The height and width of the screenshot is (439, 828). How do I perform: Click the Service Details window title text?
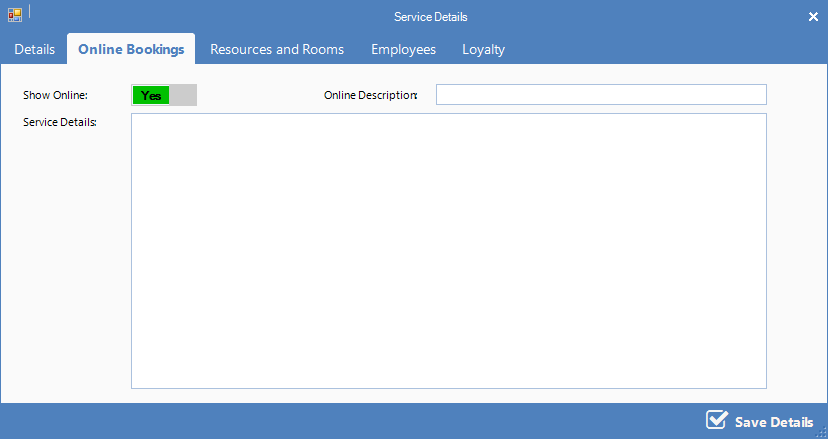point(430,17)
